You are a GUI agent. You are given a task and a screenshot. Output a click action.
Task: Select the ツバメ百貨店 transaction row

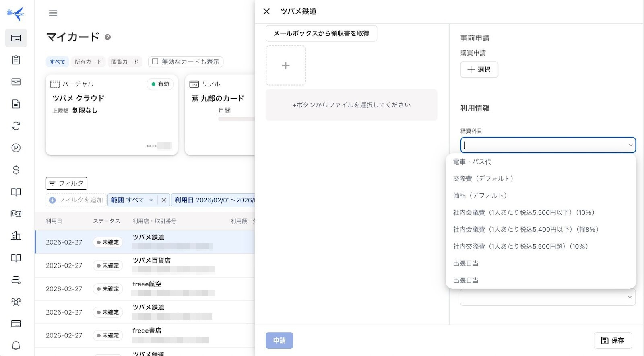[145, 265]
